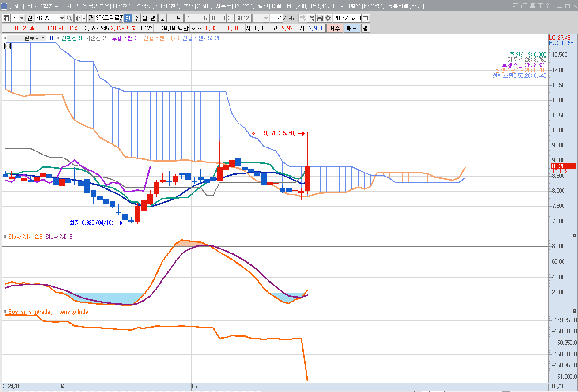Close the Slow %K indicator panel

574,237
